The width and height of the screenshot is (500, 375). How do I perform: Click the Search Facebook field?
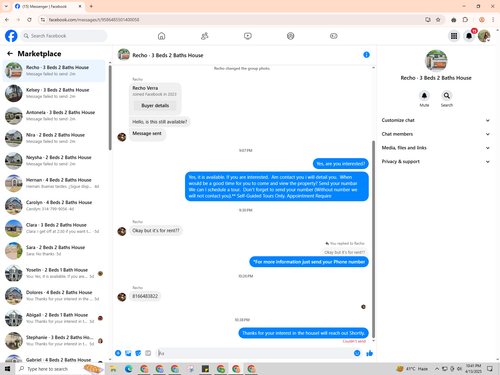point(64,36)
